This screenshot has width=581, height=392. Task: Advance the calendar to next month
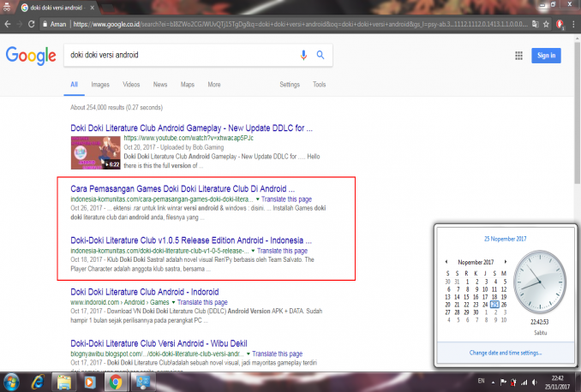coord(504,263)
